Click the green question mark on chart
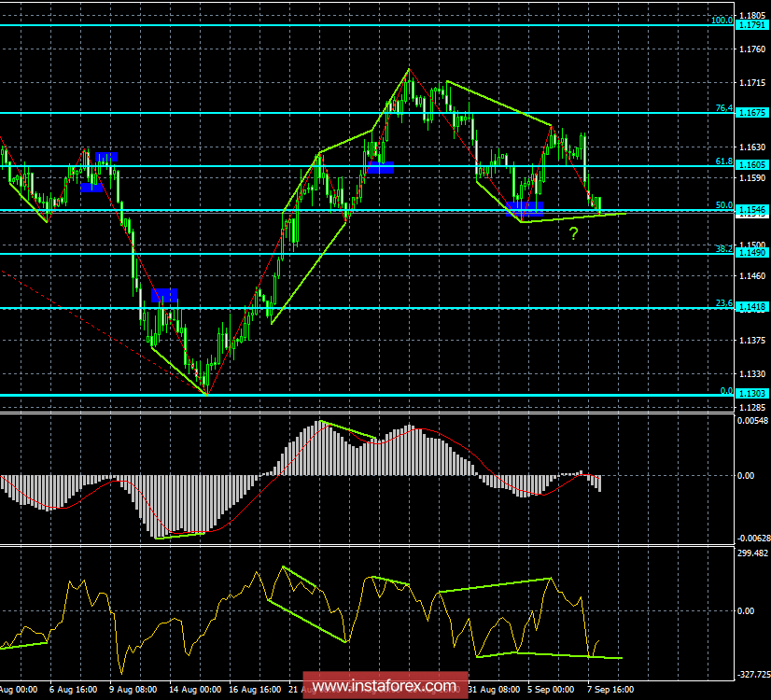 [574, 233]
